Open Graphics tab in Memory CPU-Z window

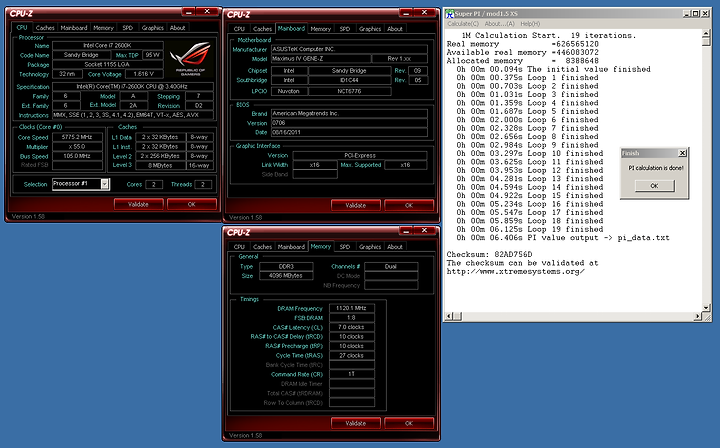(370, 247)
